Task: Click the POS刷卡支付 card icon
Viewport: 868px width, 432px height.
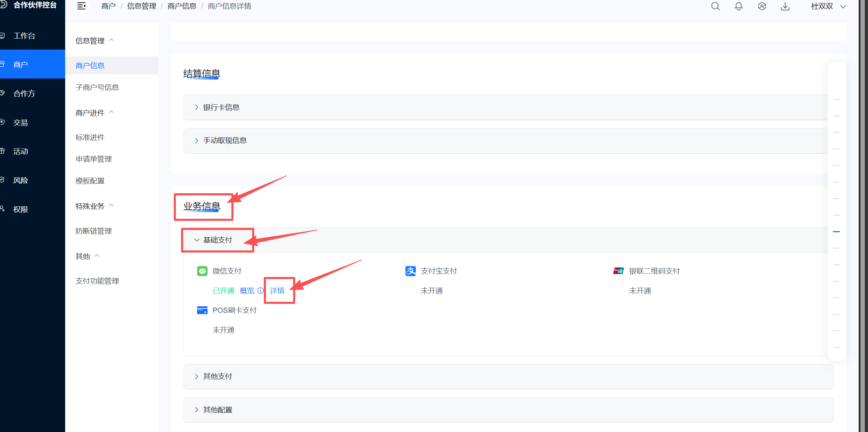Action: point(202,310)
